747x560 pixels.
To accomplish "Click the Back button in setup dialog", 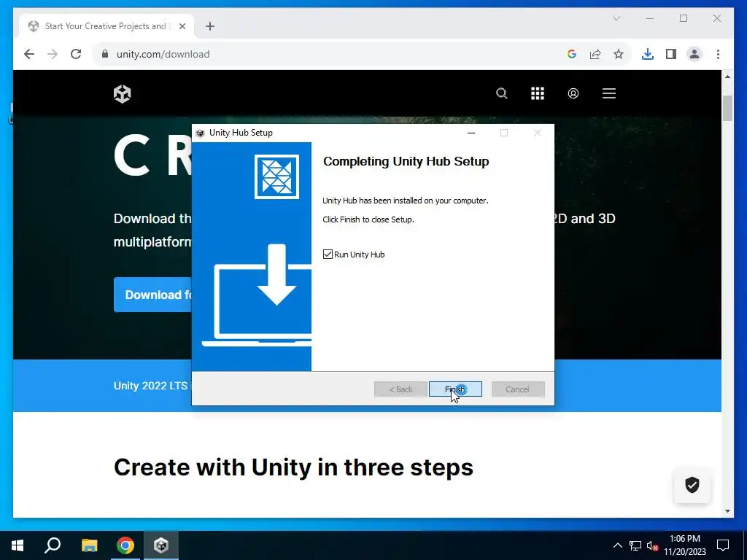I will [400, 389].
